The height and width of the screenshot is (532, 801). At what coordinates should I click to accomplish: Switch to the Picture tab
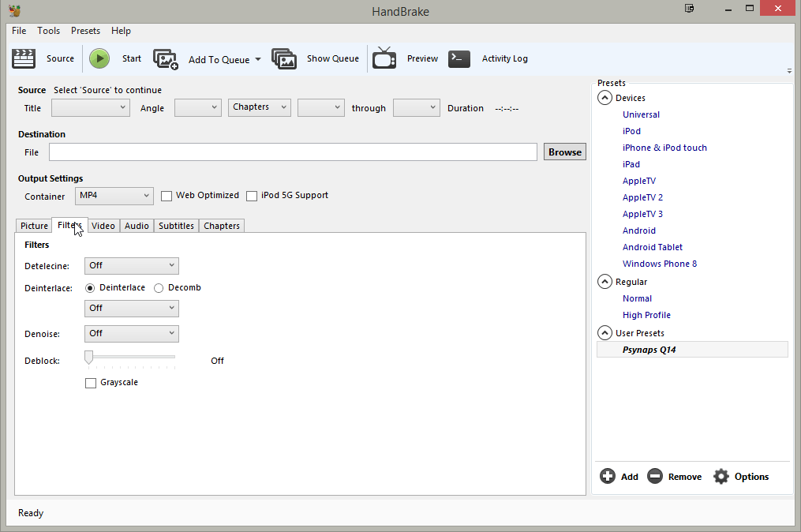(x=34, y=226)
